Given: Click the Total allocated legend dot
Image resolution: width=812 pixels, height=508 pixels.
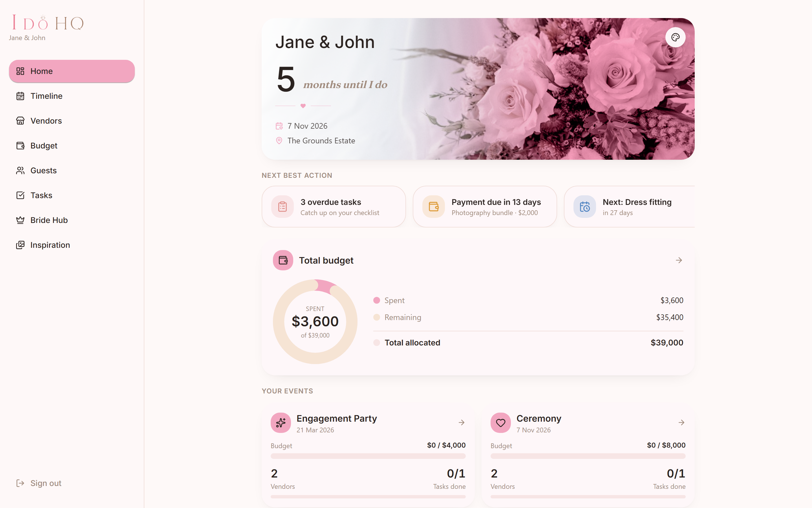Looking at the screenshot, I should click(376, 343).
